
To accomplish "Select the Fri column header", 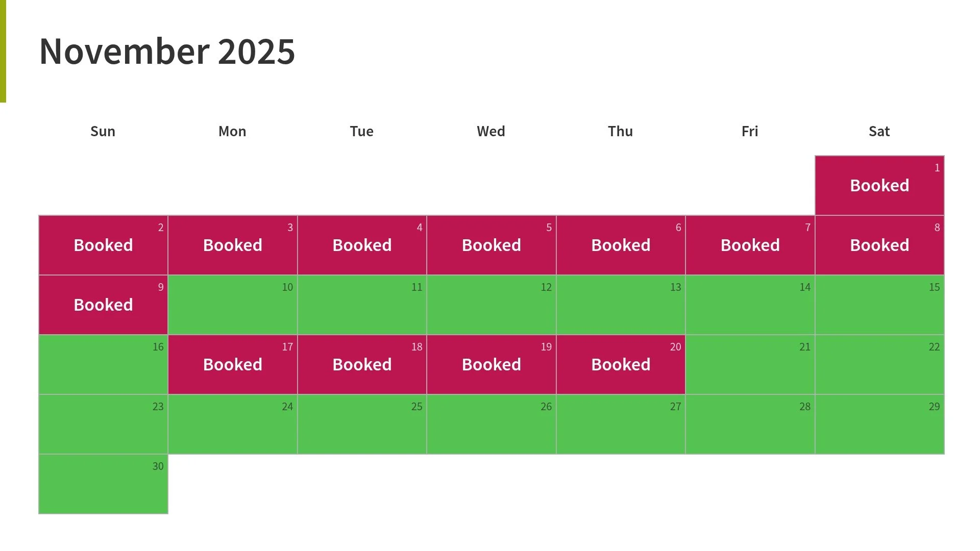I will (750, 131).
